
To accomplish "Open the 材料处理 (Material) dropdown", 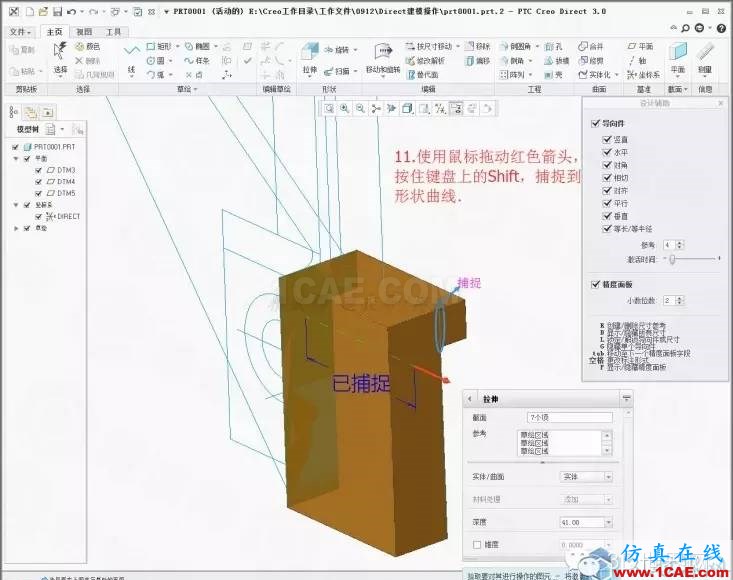I will 608,500.
